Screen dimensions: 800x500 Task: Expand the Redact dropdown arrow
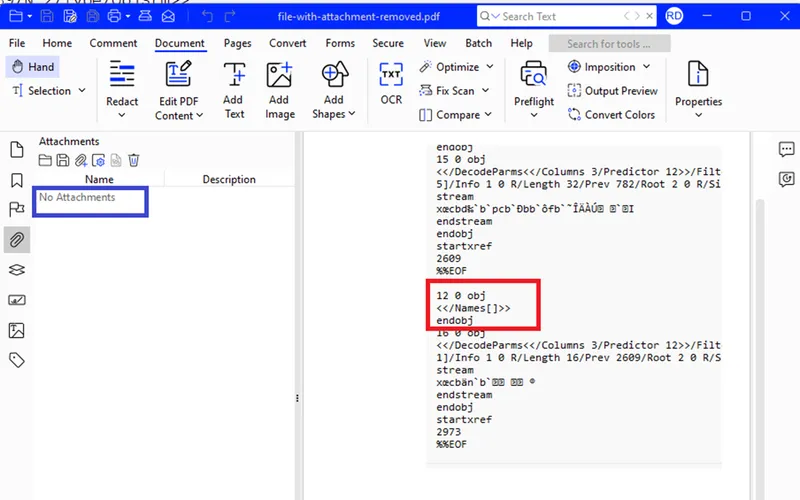coord(121,115)
